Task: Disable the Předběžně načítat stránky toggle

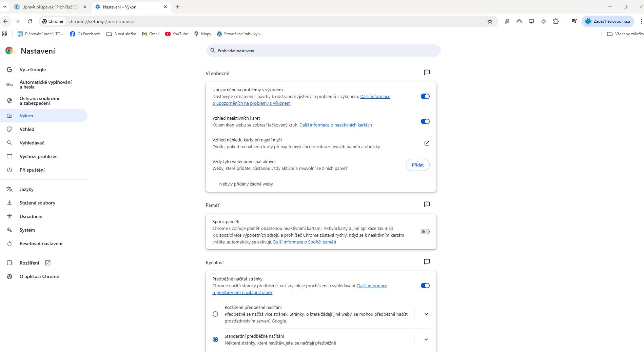Action: click(x=425, y=286)
